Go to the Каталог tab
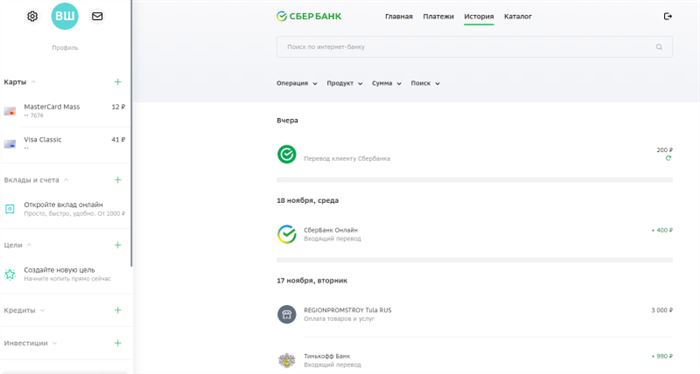The image size is (700, 374). 517,17
